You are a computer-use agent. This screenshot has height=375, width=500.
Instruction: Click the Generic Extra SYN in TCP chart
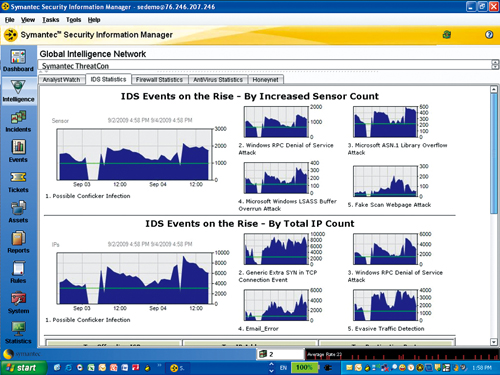click(x=276, y=249)
